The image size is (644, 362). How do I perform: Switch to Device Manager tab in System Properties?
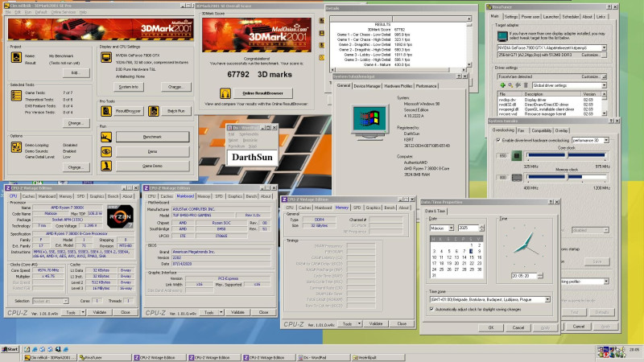(367, 86)
